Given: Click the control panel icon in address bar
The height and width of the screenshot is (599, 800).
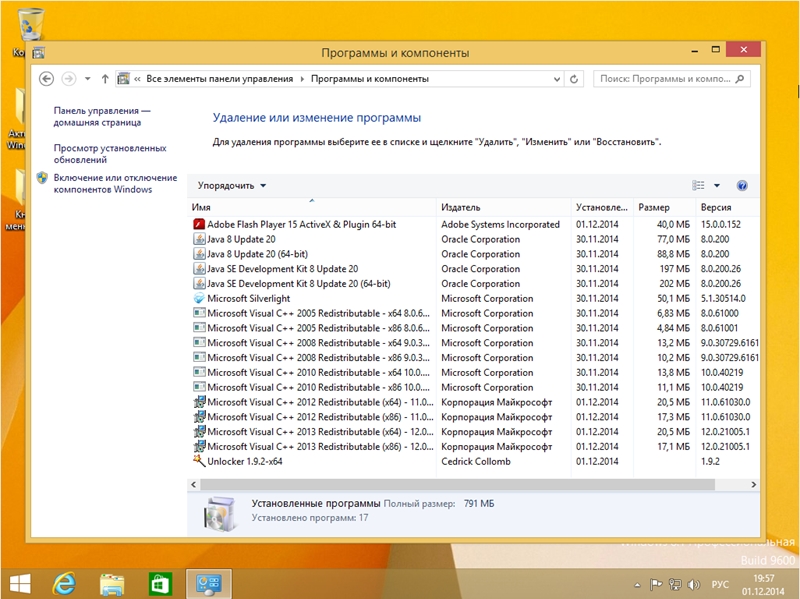Looking at the screenshot, I should pos(123,79).
